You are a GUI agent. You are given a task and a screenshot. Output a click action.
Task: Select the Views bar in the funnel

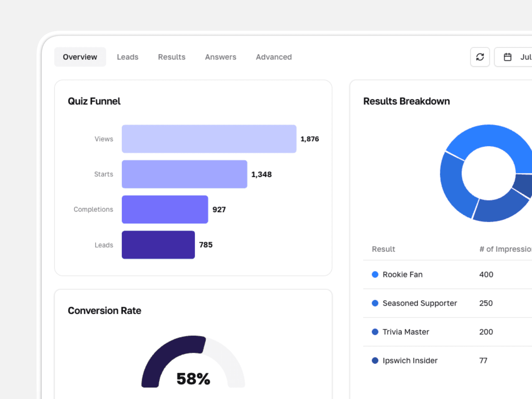point(209,139)
